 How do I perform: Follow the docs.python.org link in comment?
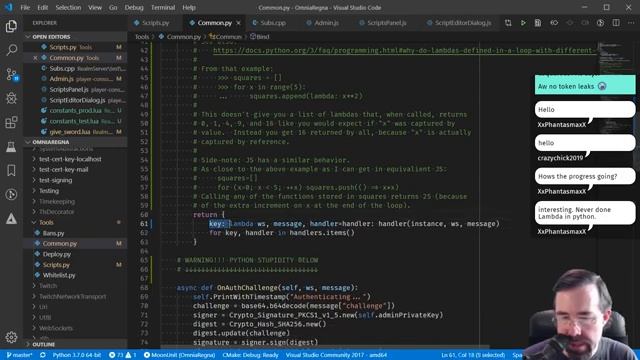coord(404,51)
